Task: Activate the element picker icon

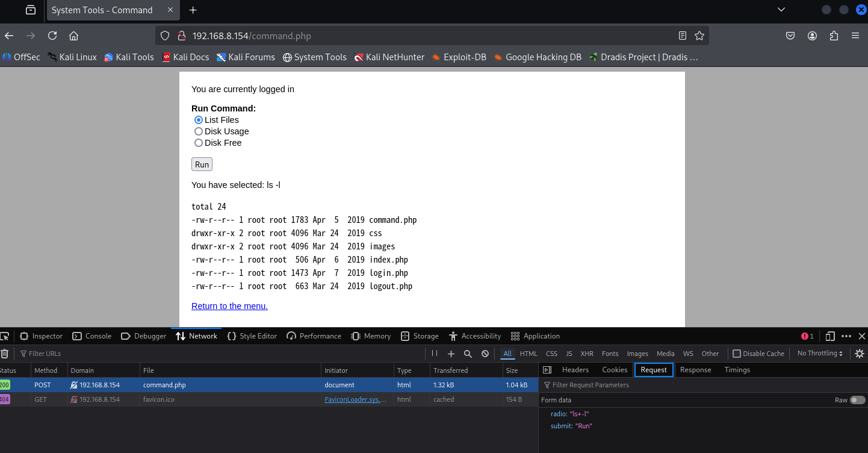Action: [5, 336]
